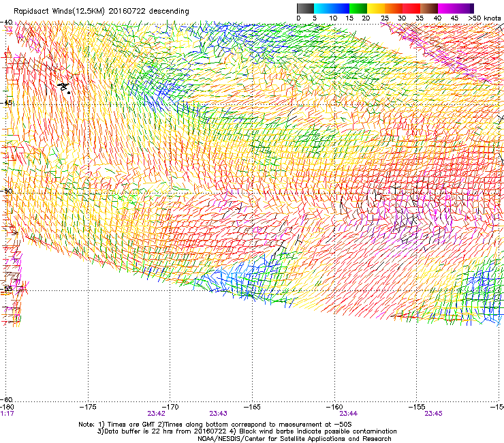Click the legend tick label '10'
504x443 pixels.
click(x=333, y=18)
